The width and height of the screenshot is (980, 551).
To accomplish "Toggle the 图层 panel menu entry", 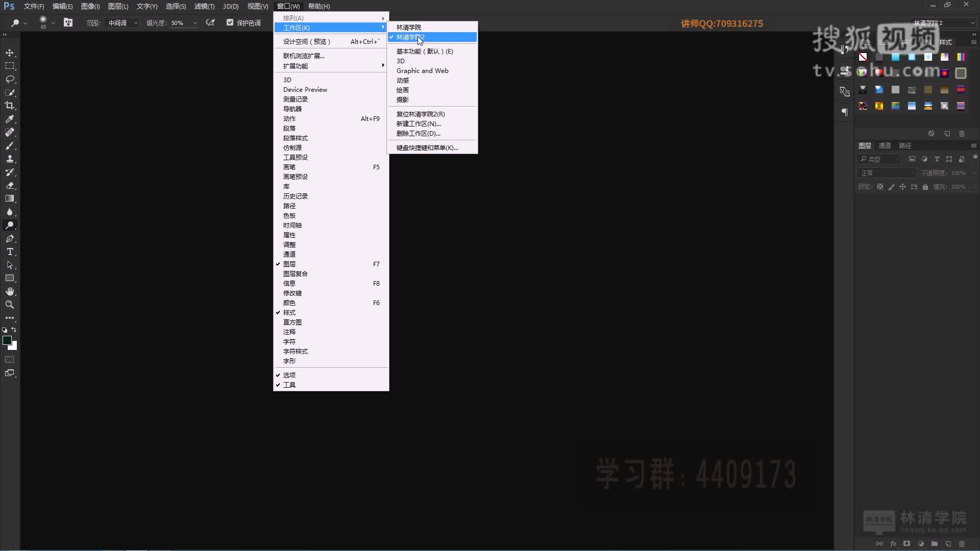I will coord(289,264).
